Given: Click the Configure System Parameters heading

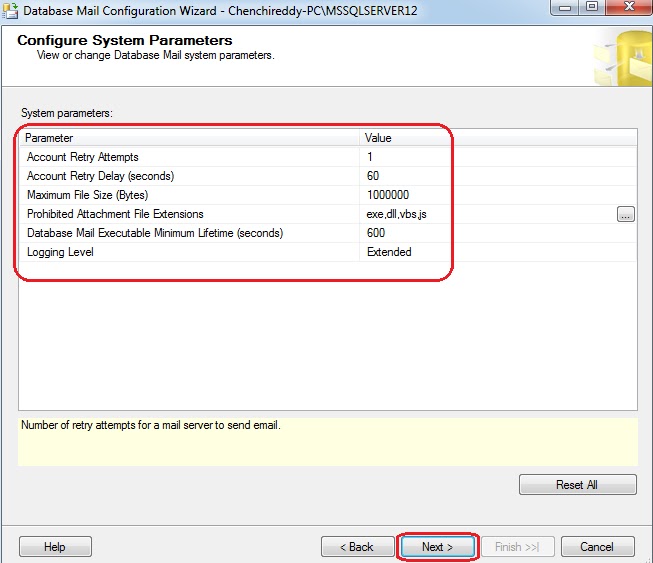Looking at the screenshot, I should click(x=125, y=40).
